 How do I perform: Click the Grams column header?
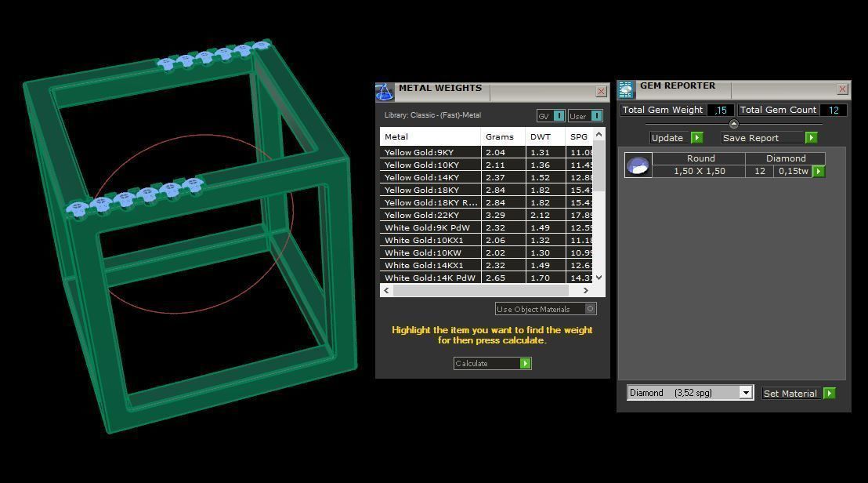503,136
